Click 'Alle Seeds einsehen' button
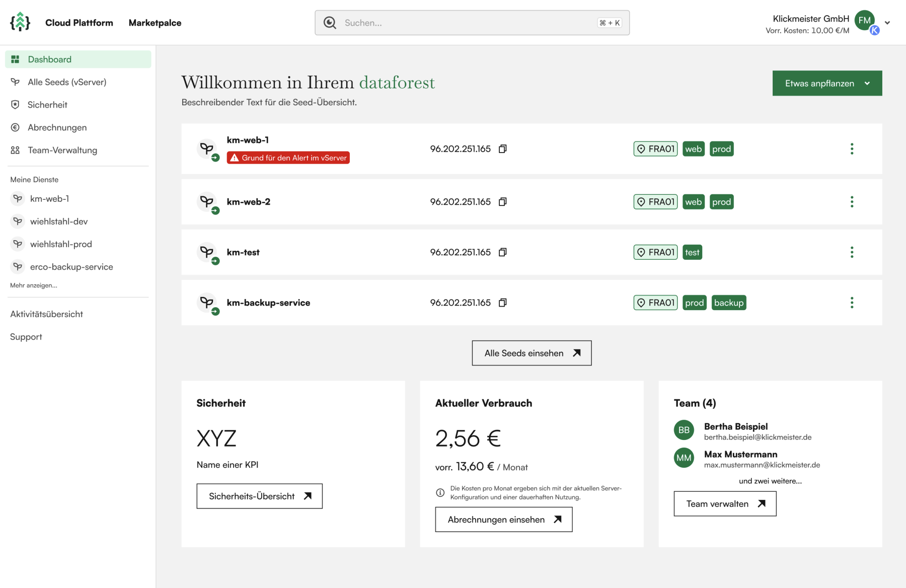The image size is (906, 588). pos(532,353)
